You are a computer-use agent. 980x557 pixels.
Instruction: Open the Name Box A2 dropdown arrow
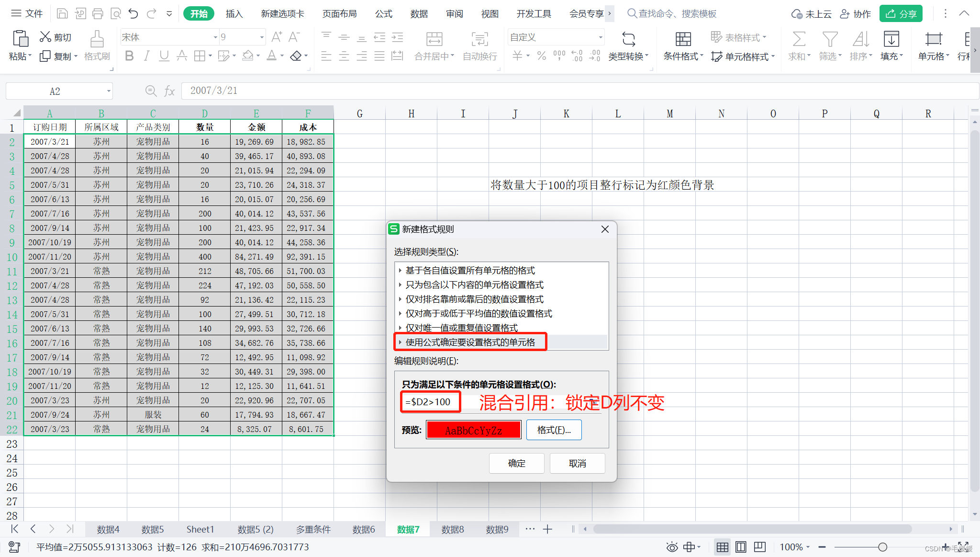coord(109,91)
